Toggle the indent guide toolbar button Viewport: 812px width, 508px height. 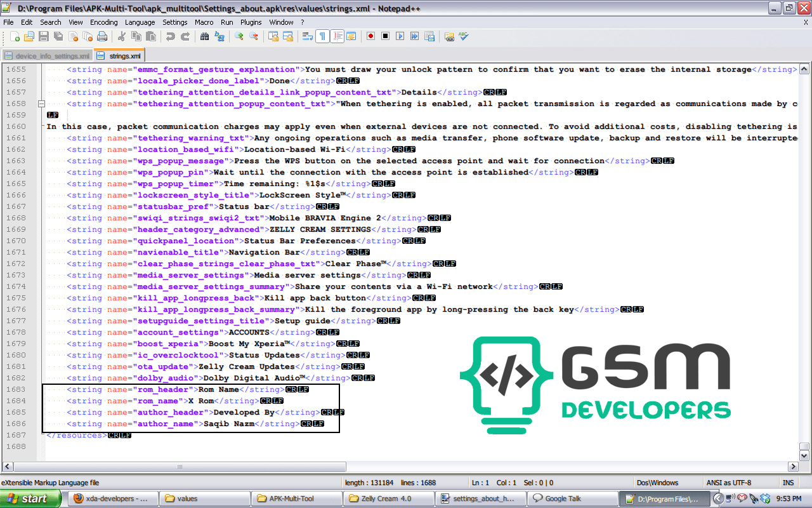pyautogui.click(x=337, y=36)
